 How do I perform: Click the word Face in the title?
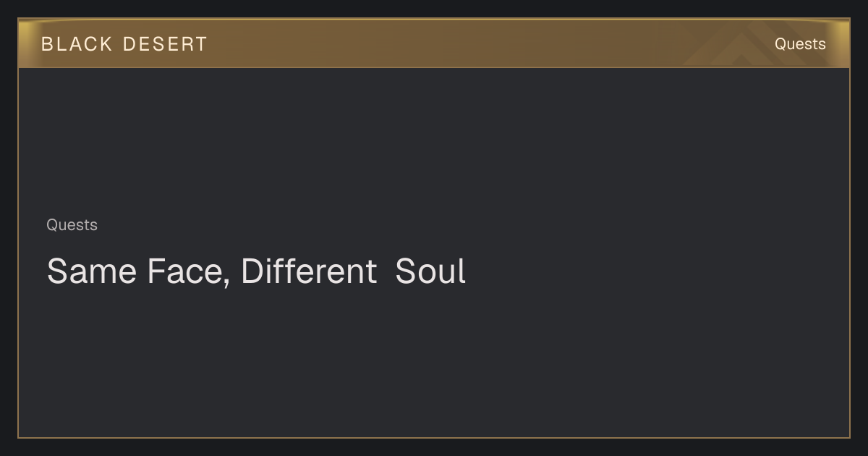(x=184, y=271)
